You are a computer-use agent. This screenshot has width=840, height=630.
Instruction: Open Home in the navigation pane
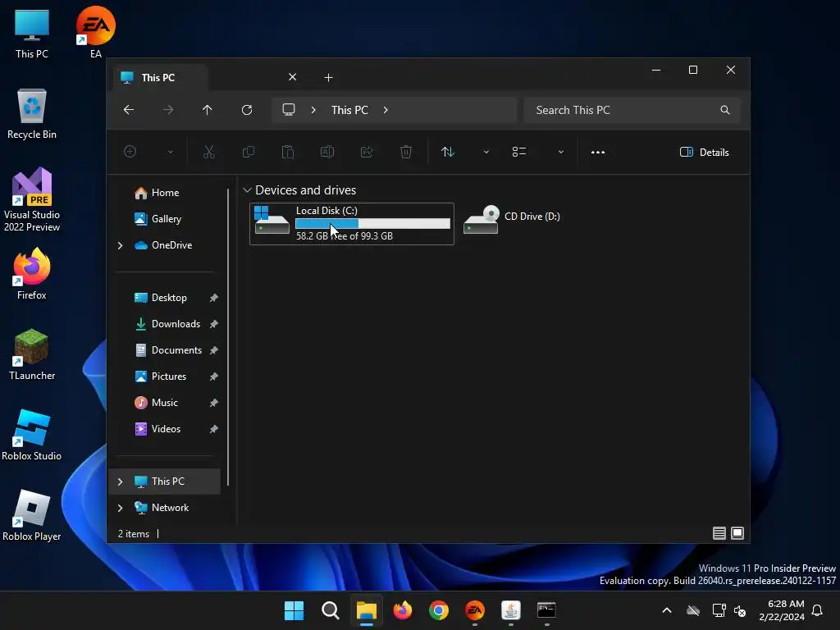point(166,193)
